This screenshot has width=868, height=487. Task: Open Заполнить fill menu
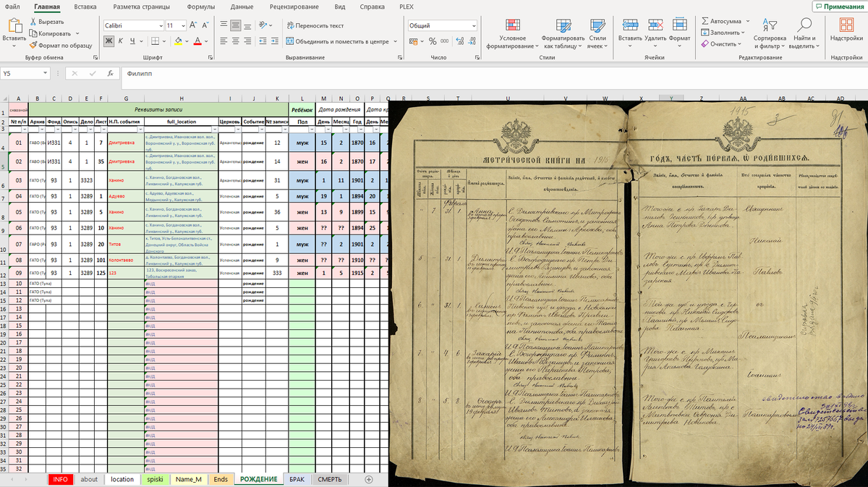pos(724,33)
